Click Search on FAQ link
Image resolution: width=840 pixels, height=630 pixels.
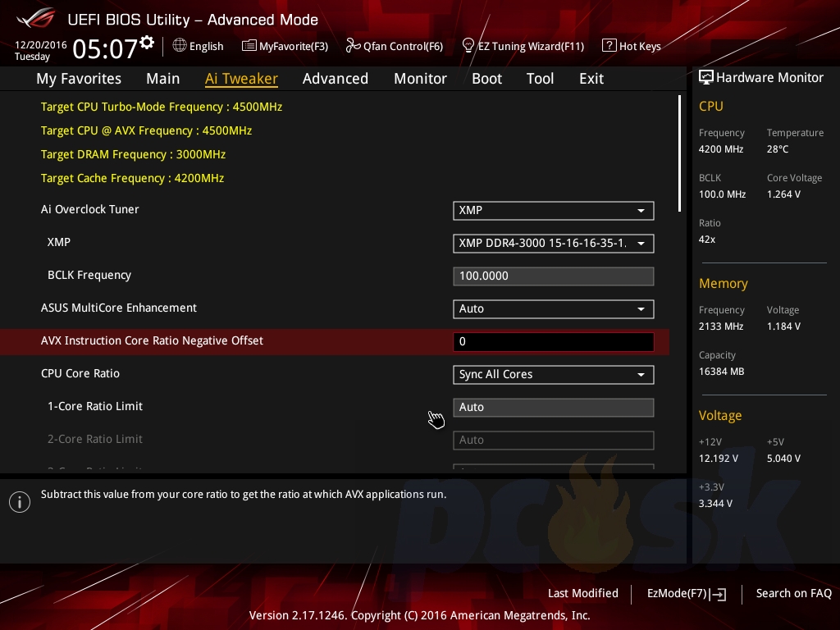point(793,594)
